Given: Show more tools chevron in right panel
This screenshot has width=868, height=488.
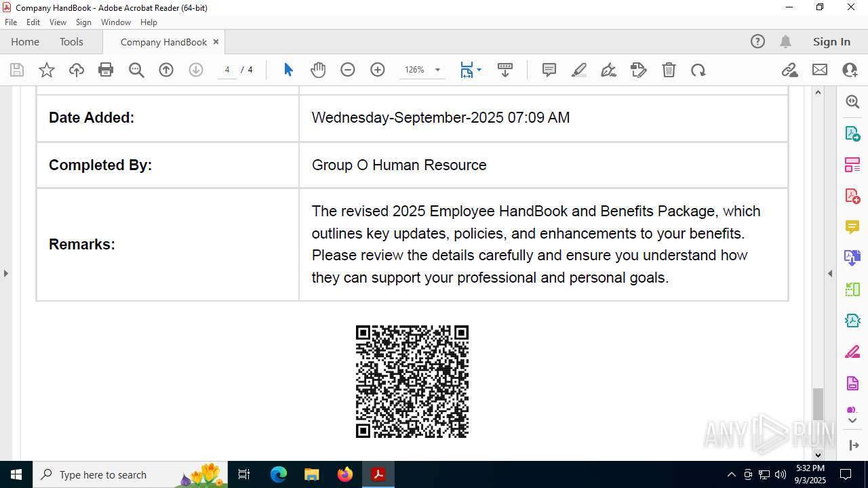Looking at the screenshot, I should coord(852,420).
